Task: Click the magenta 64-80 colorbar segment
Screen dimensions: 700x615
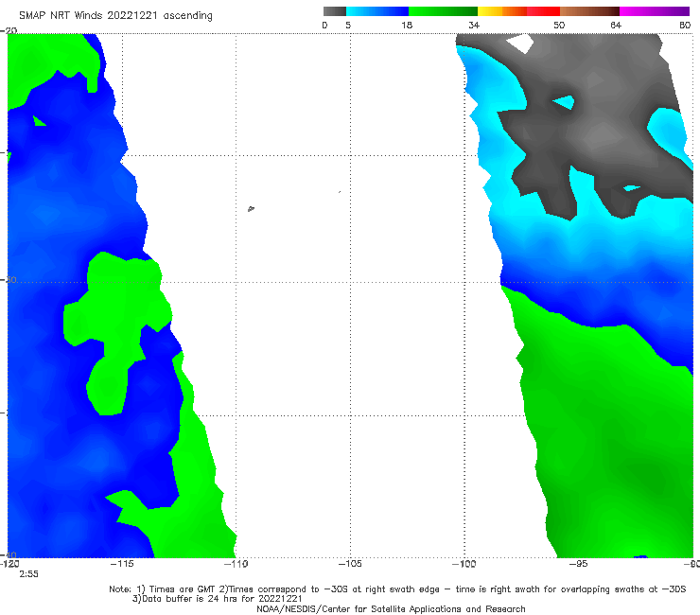Action: click(655, 11)
